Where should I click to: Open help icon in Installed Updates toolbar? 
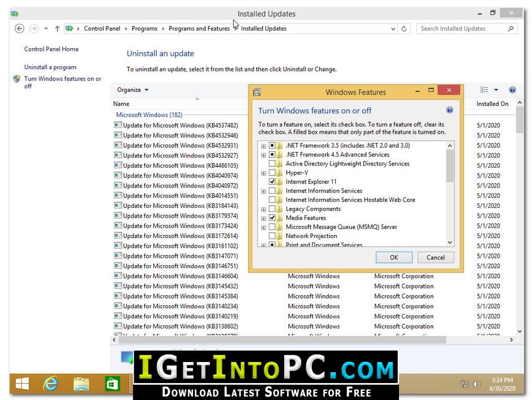tap(512, 90)
